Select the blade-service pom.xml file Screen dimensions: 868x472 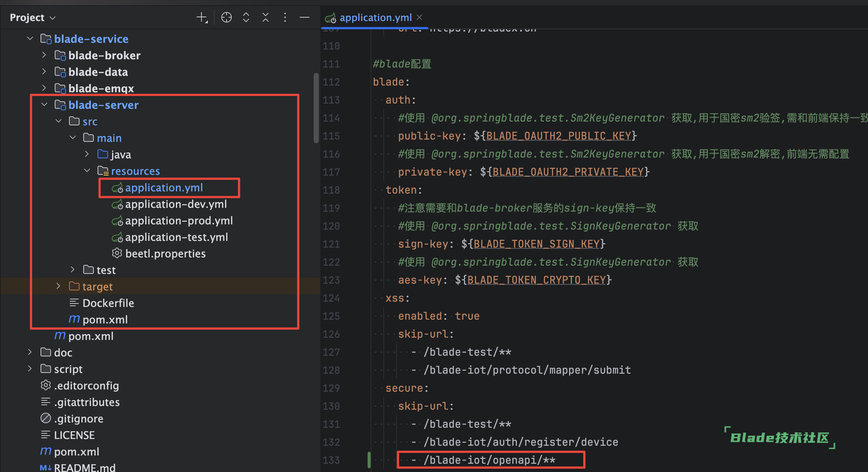click(91, 336)
